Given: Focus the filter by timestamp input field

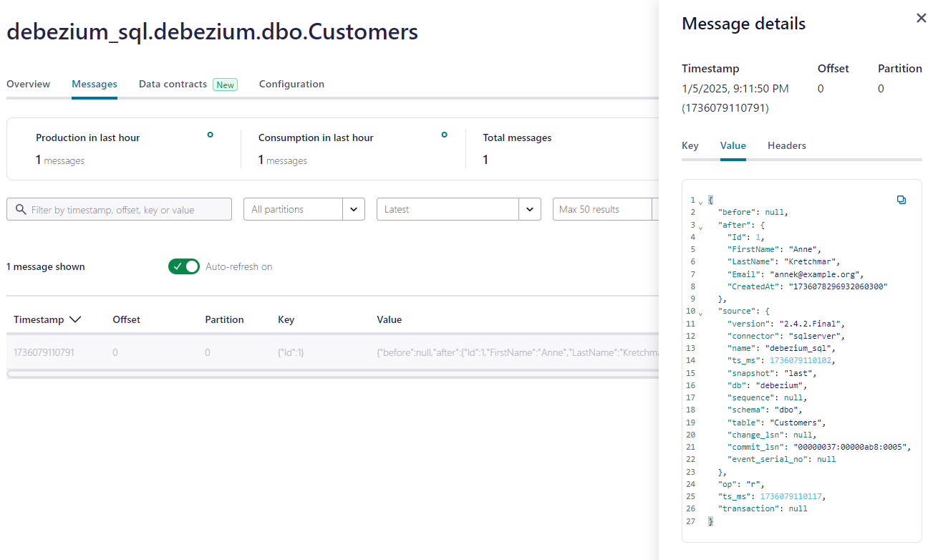Looking at the screenshot, I should tap(119, 209).
